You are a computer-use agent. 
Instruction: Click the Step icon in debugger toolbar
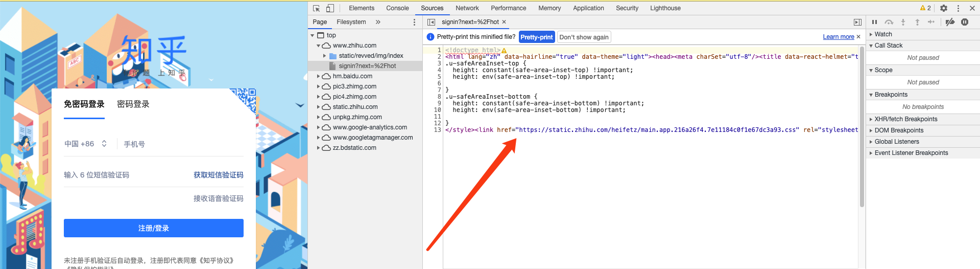(x=931, y=22)
